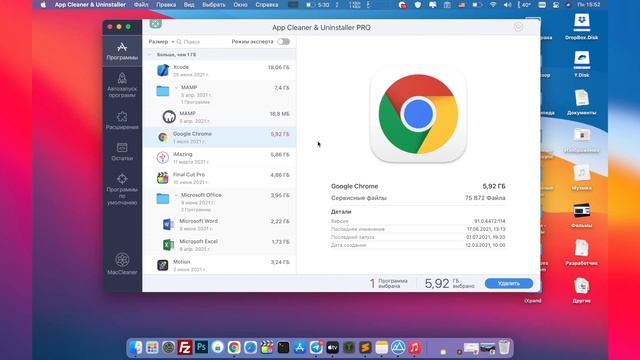
Task: Collapse the Microsoft Office folder group
Action: (x=176, y=195)
